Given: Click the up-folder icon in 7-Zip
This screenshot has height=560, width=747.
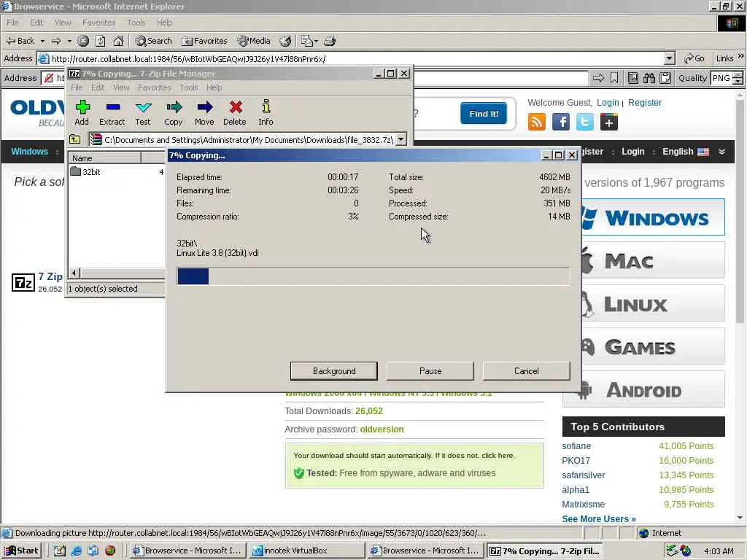Looking at the screenshot, I should tap(75, 139).
